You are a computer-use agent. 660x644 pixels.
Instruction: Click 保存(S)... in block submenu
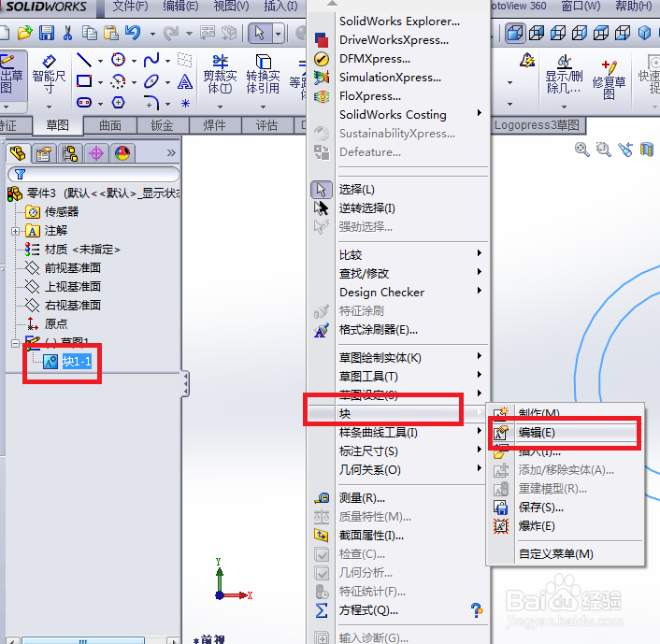click(x=566, y=508)
